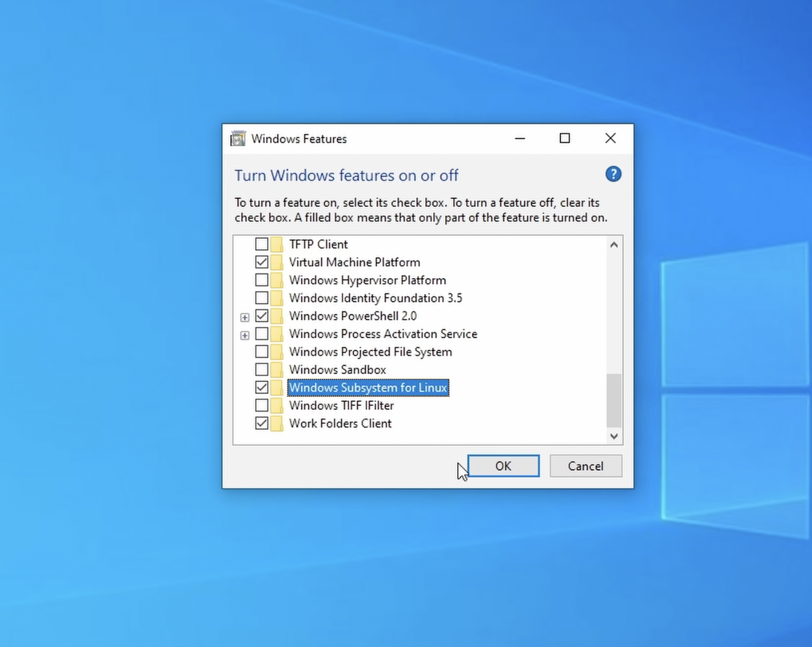Enable the Windows Sandbox checkbox

click(262, 370)
